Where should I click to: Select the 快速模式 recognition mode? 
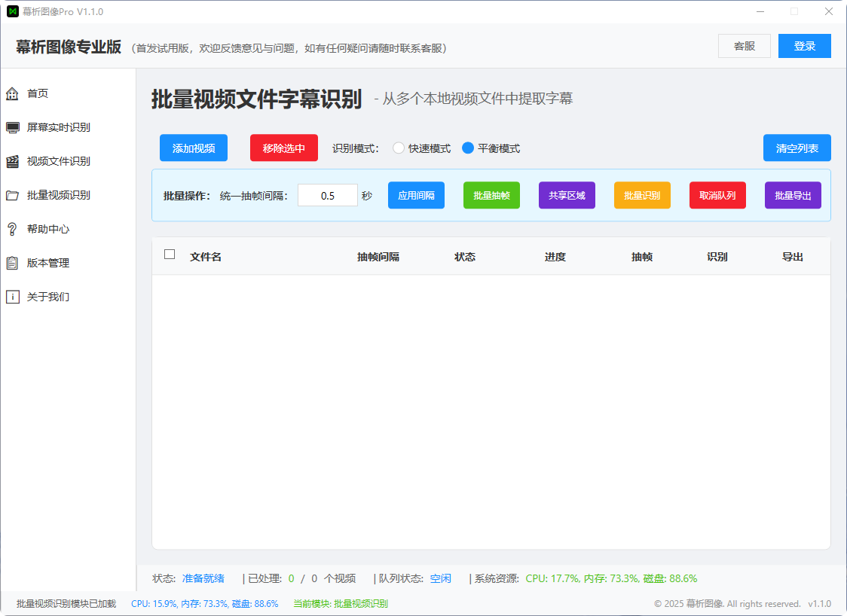pos(399,148)
